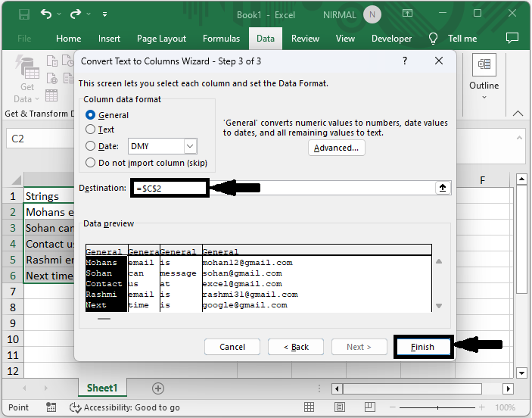Click the Cancel button
This screenshot has height=418, width=532.
point(232,347)
